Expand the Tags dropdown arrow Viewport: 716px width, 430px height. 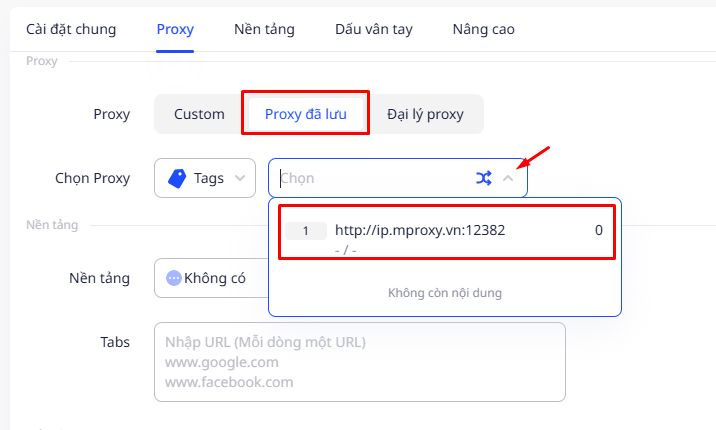coord(239,178)
